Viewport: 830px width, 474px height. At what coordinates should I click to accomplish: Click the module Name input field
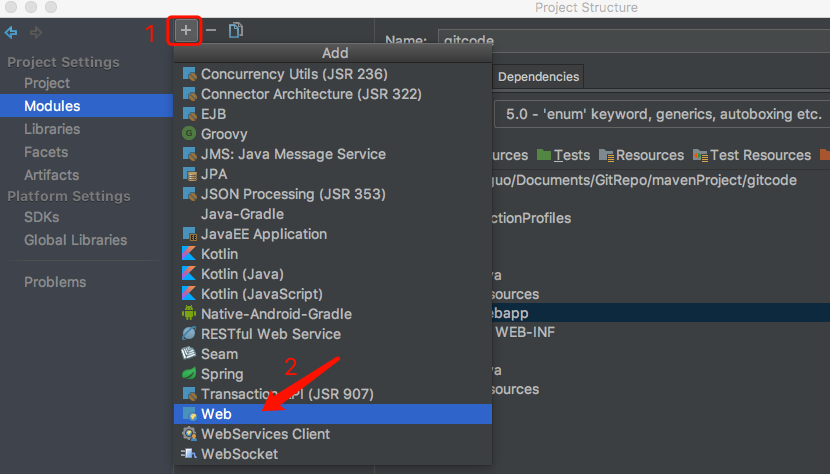[634, 40]
